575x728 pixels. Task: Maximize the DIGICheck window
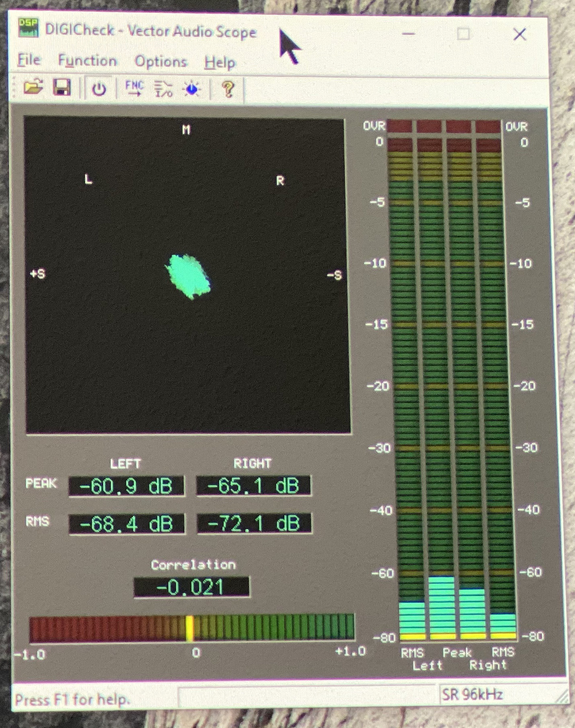[x=463, y=34]
